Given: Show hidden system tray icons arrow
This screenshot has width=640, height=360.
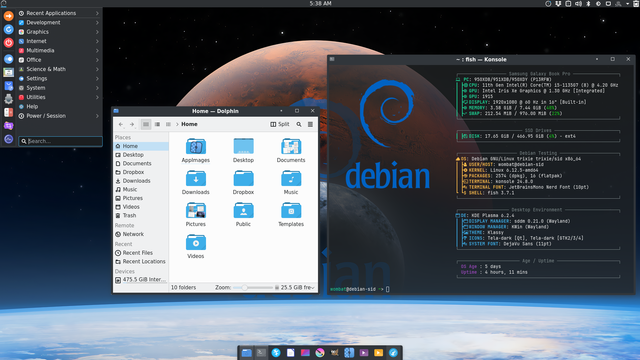Looking at the screenshot, I should tap(628, 3).
